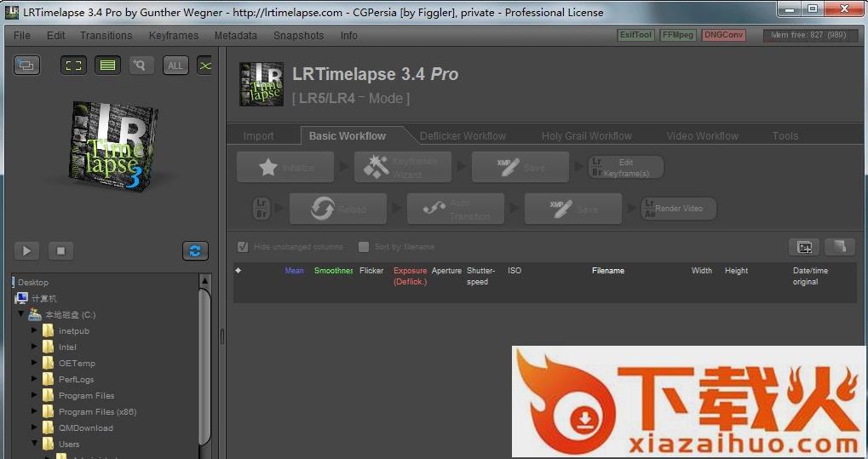Click the blue refresh folder button
Screen dimensions: 868x459
tap(195, 251)
